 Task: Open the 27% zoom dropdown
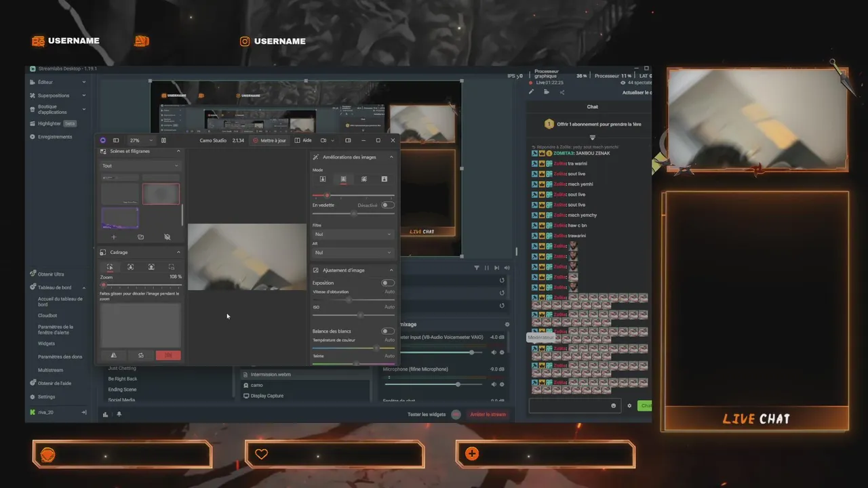140,140
